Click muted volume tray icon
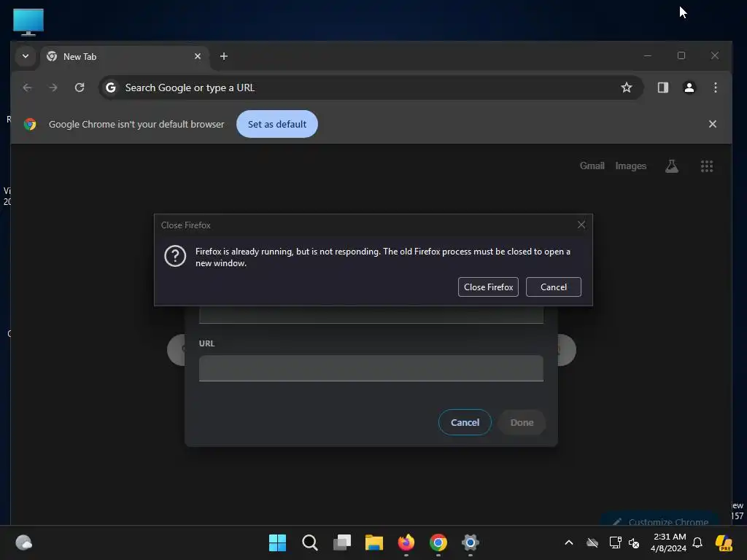747x560 pixels. pyautogui.click(x=634, y=542)
